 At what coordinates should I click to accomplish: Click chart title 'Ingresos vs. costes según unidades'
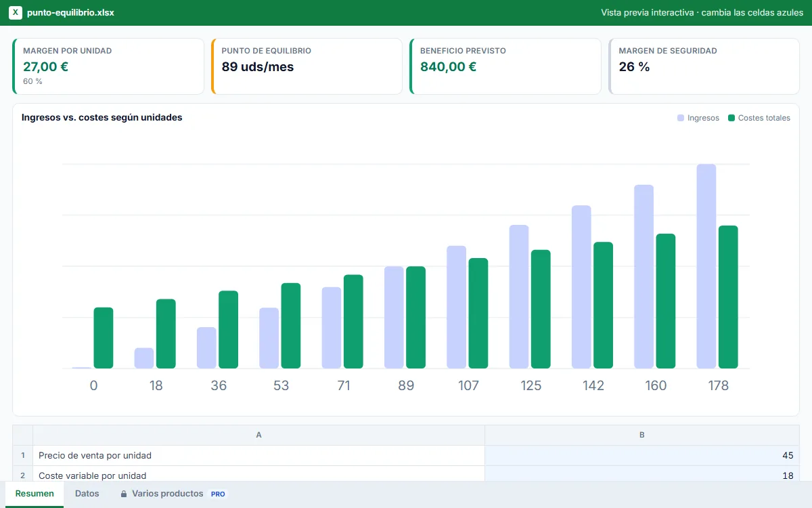(x=101, y=117)
